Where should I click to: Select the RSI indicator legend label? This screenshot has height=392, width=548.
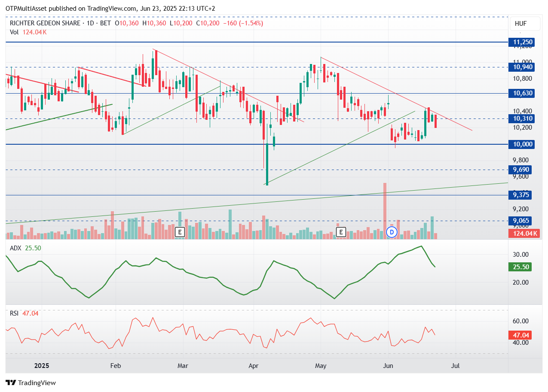point(15,313)
